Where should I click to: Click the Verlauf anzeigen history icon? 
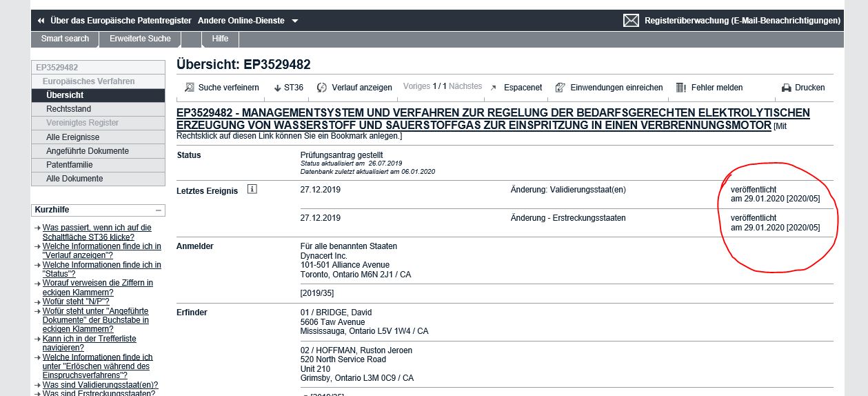click(322, 88)
